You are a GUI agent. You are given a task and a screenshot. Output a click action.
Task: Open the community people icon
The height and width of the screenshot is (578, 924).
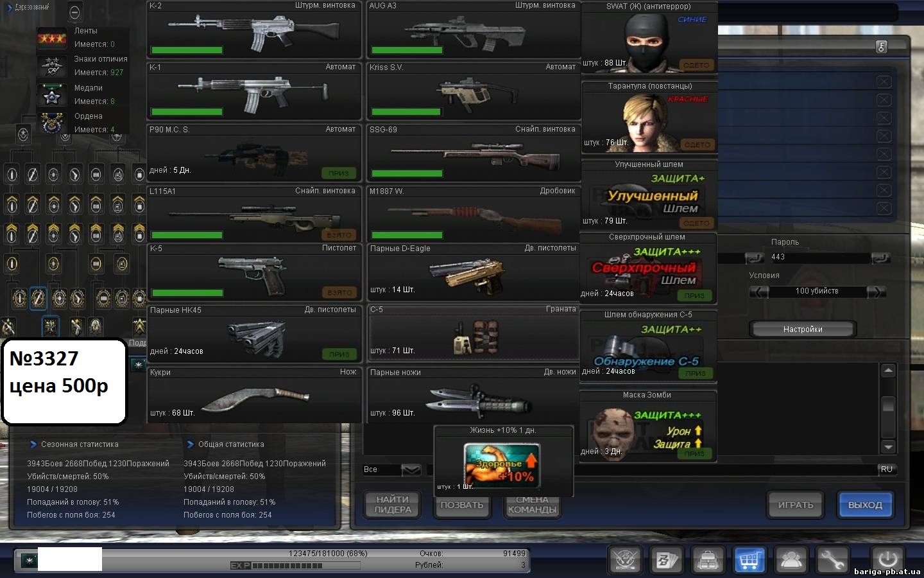(791, 560)
